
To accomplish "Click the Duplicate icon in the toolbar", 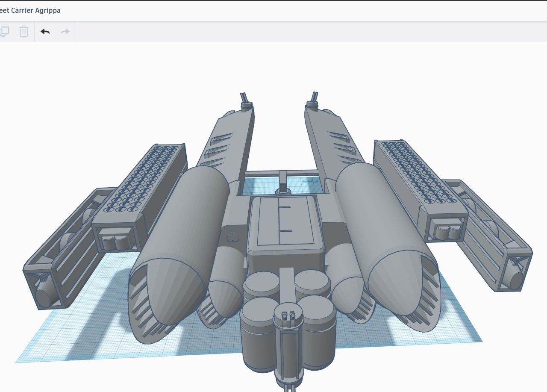I will [4, 31].
